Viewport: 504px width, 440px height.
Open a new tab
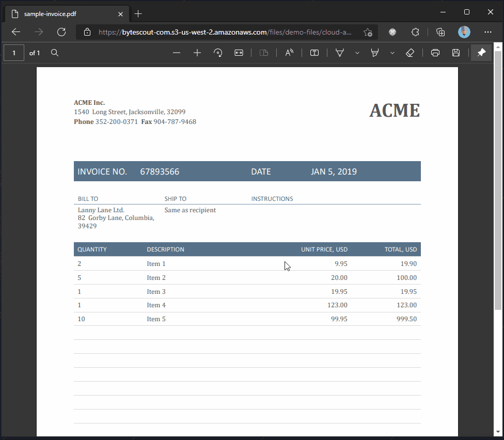tap(138, 14)
